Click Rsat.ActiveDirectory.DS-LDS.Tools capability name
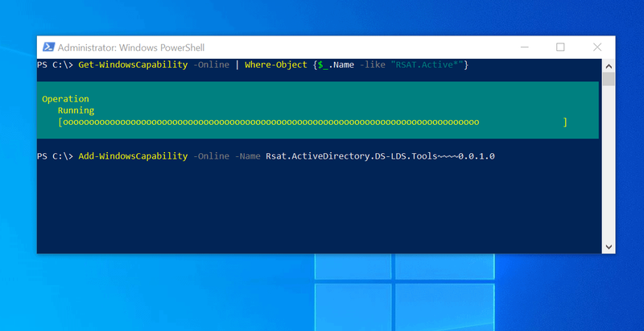 [x=380, y=156]
